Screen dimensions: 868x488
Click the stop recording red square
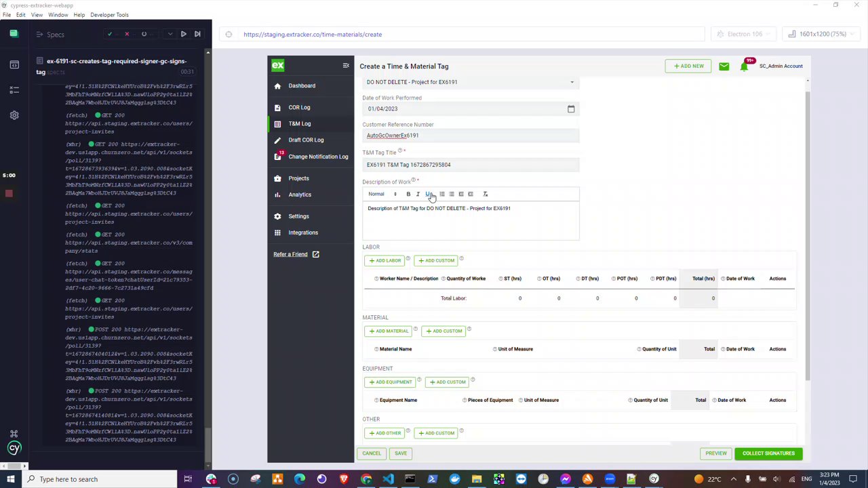click(9, 194)
